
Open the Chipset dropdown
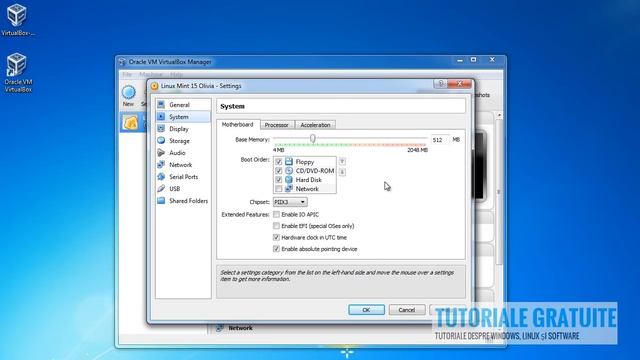[x=290, y=202]
